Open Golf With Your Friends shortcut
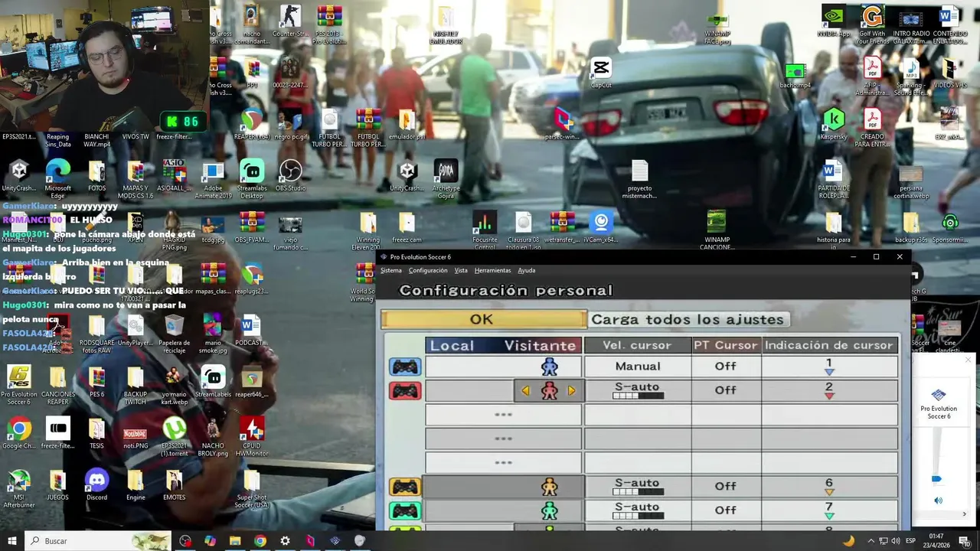Image resolution: width=980 pixels, height=551 pixels. tap(872, 24)
